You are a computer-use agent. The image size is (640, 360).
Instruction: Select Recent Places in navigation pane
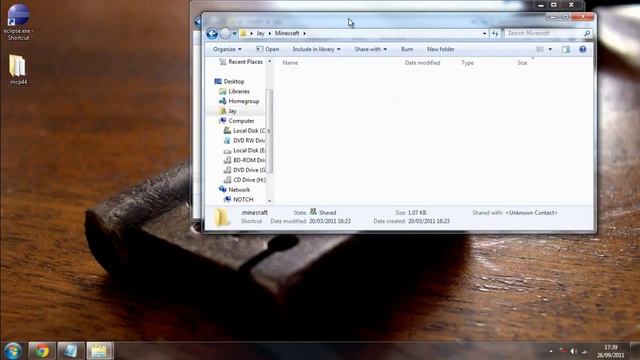(x=241, y=62)
